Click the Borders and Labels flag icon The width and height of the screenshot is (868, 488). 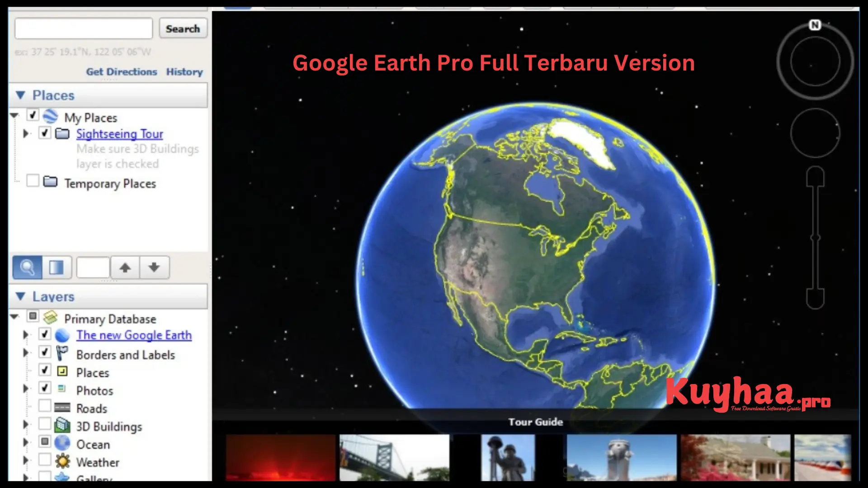click(62, 353)
